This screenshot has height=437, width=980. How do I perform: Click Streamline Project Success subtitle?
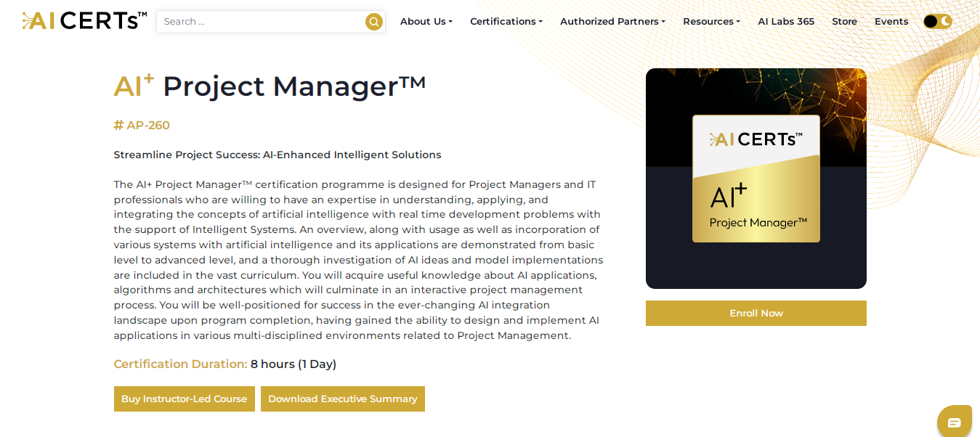tap(278, 155)
